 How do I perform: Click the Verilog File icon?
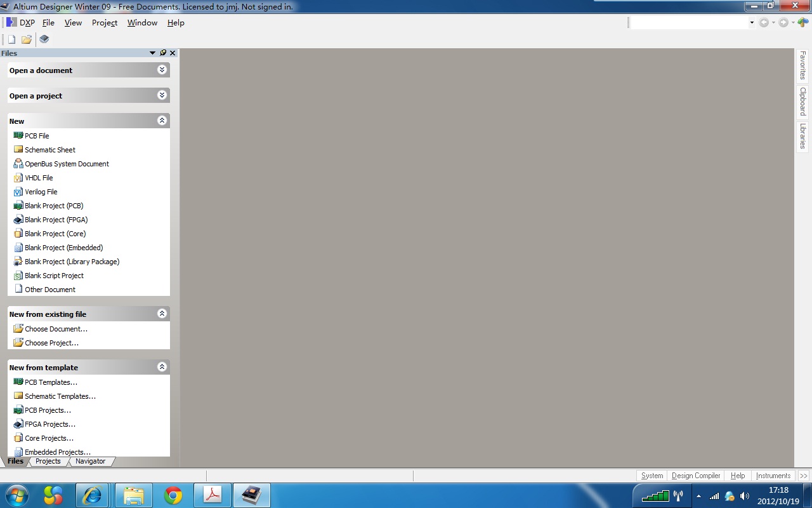click(18, 191)
